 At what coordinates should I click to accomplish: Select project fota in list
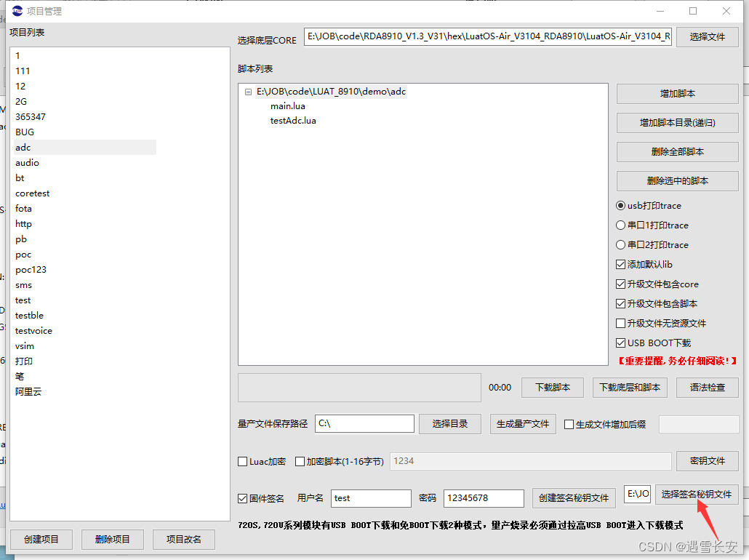tap(23, 208)
